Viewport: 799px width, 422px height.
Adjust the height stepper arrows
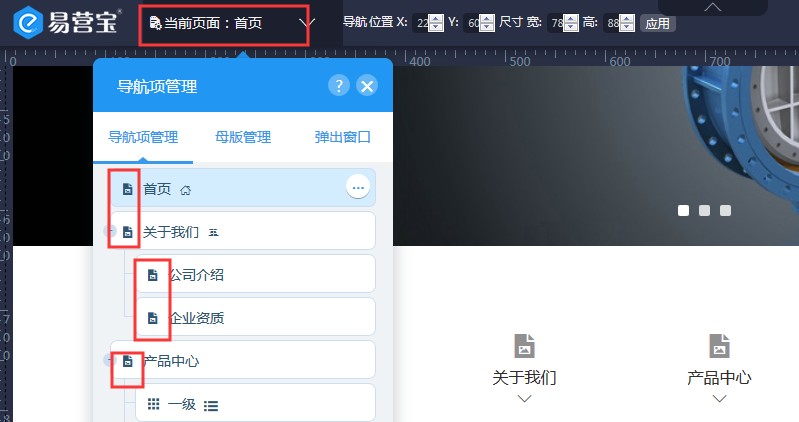point(627,23)
